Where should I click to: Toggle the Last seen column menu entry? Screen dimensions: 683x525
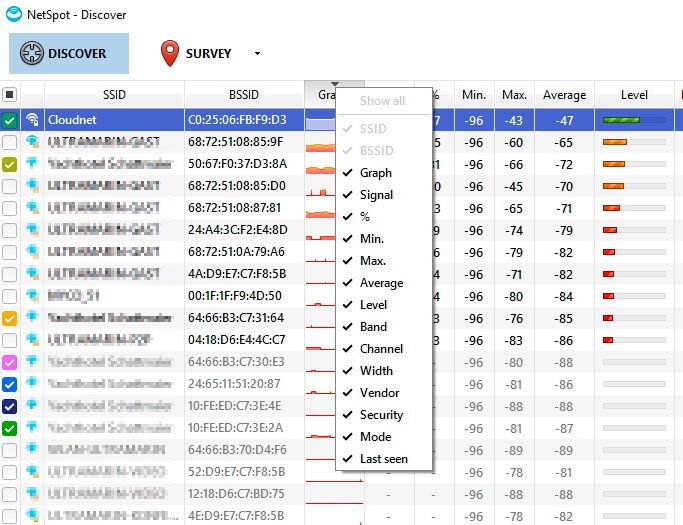point(384,458)
